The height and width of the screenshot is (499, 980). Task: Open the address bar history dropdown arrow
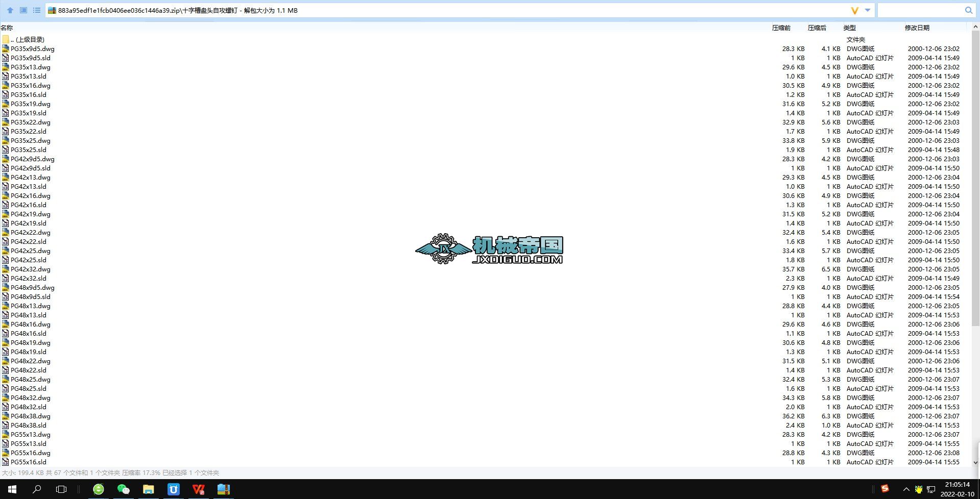click(x=867, y=10)
